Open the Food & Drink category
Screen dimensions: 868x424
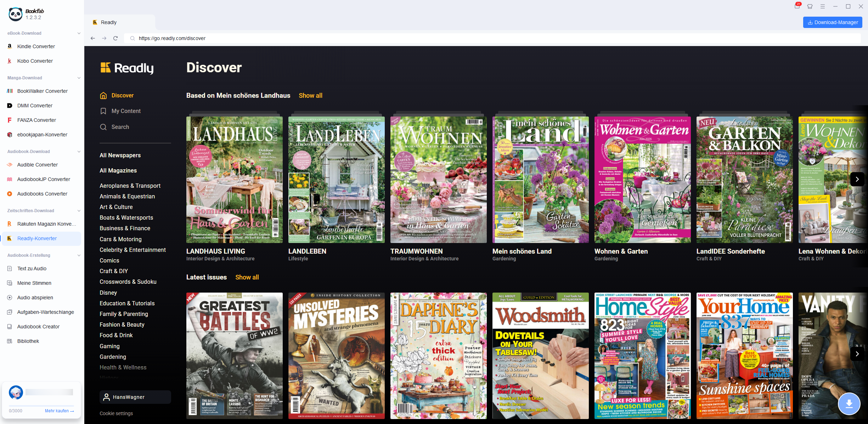[x=116, y=335]
